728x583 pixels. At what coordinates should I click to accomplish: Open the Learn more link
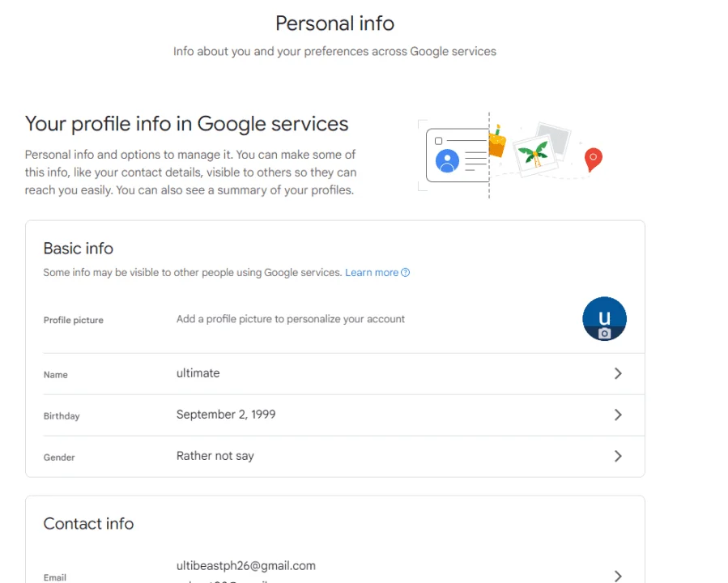tap(372, 272)
